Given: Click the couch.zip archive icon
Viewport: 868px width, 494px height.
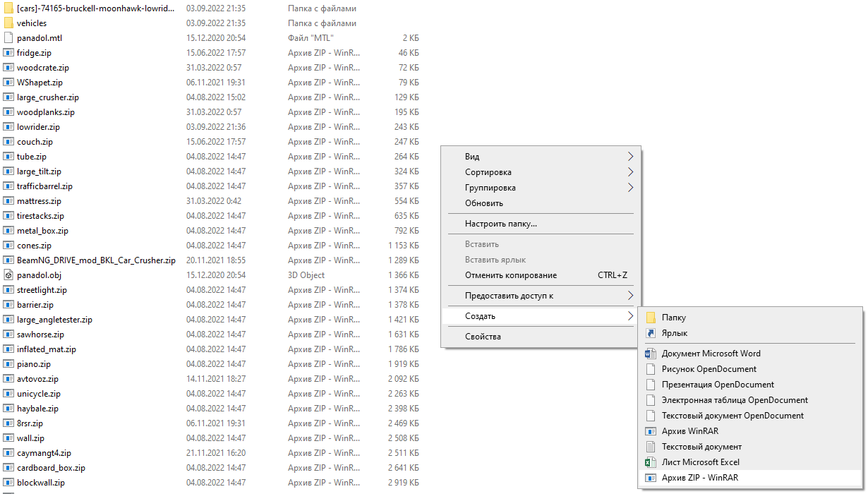Looking at the screenshot, I should 8,142.
